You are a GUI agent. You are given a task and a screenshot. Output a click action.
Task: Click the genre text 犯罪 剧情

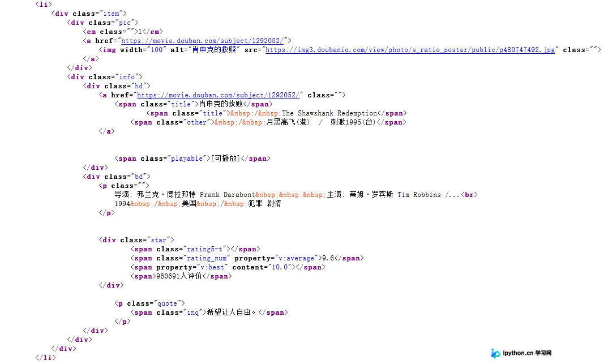(x=264, y=204)
